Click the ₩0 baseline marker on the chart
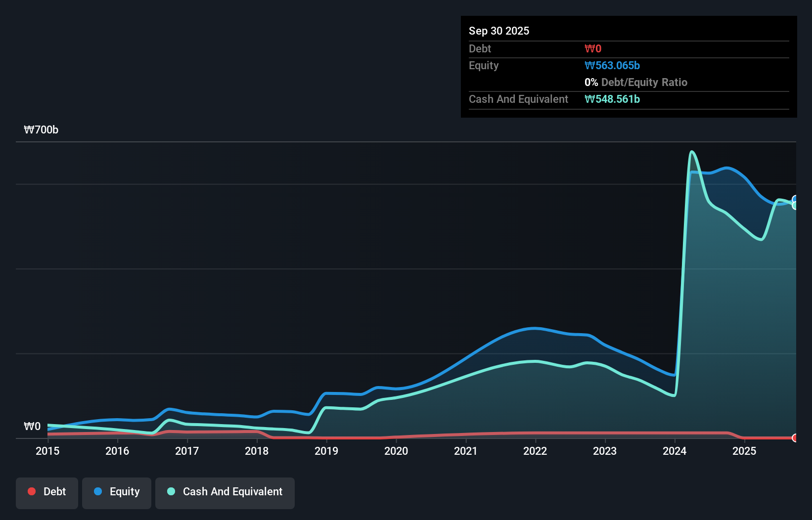Viewport: 812px width, 520px height. [x=33, y=426]
